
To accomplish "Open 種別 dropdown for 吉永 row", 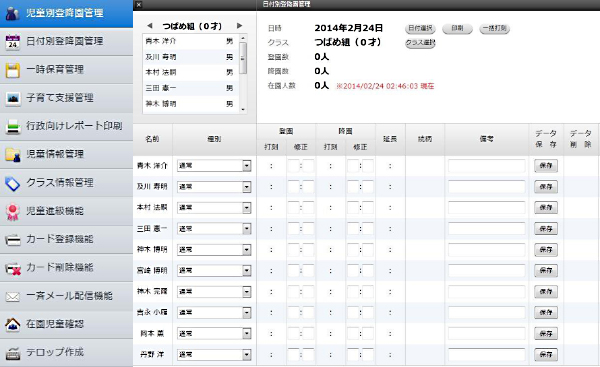I will click(247, 313).
